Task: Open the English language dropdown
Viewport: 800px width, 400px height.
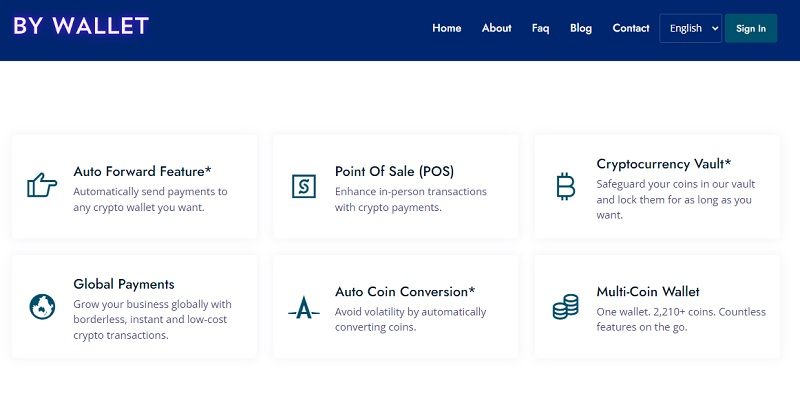Action: point(690,28)
